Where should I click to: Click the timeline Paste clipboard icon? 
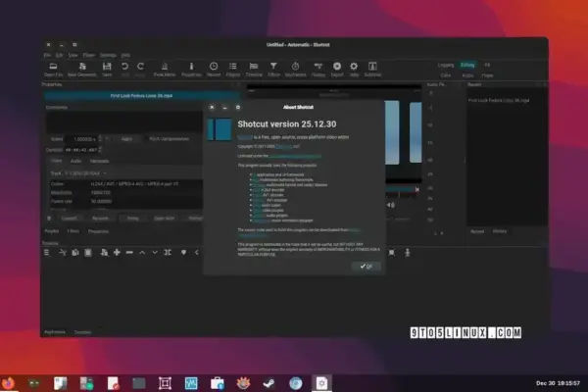(88, 253)
